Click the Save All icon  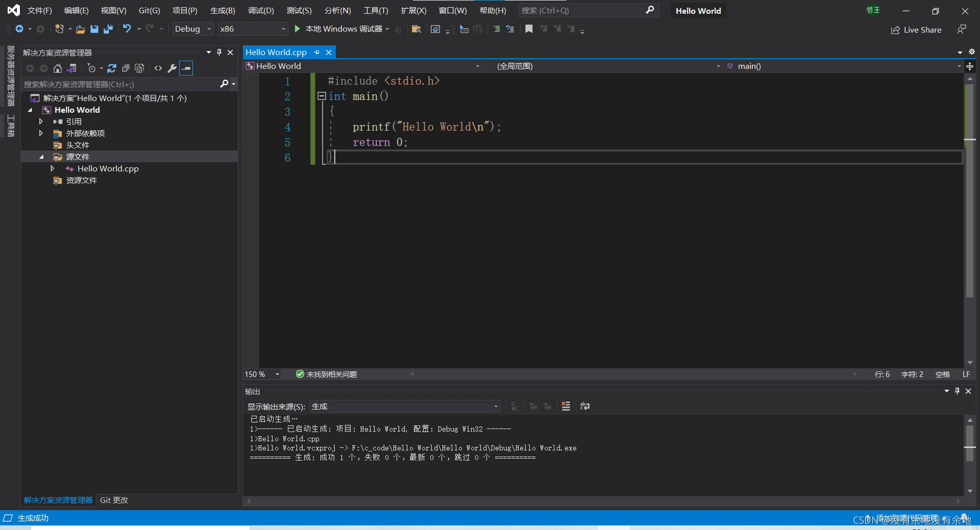(108, 29)
